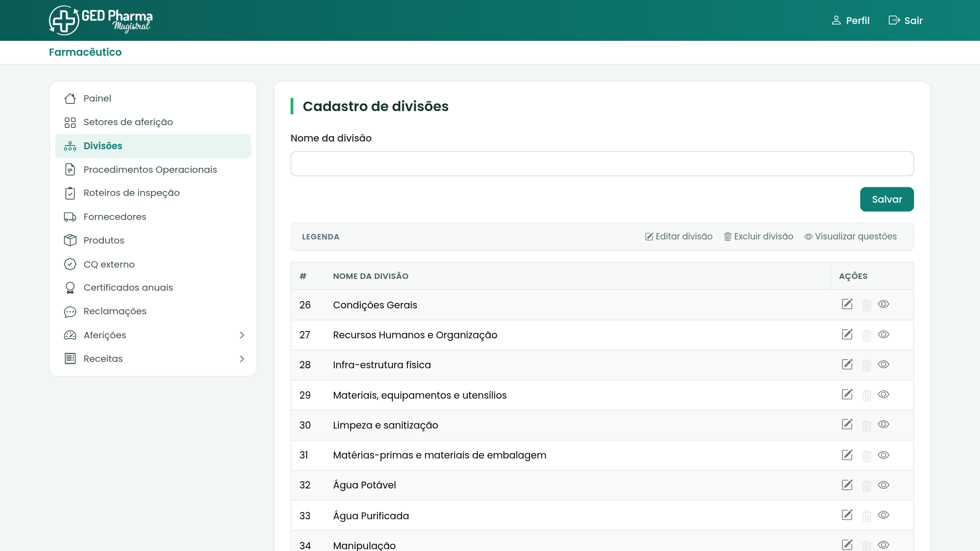Click the Receitas list icon
Screen dimensions: 980x551
[70, 359]
